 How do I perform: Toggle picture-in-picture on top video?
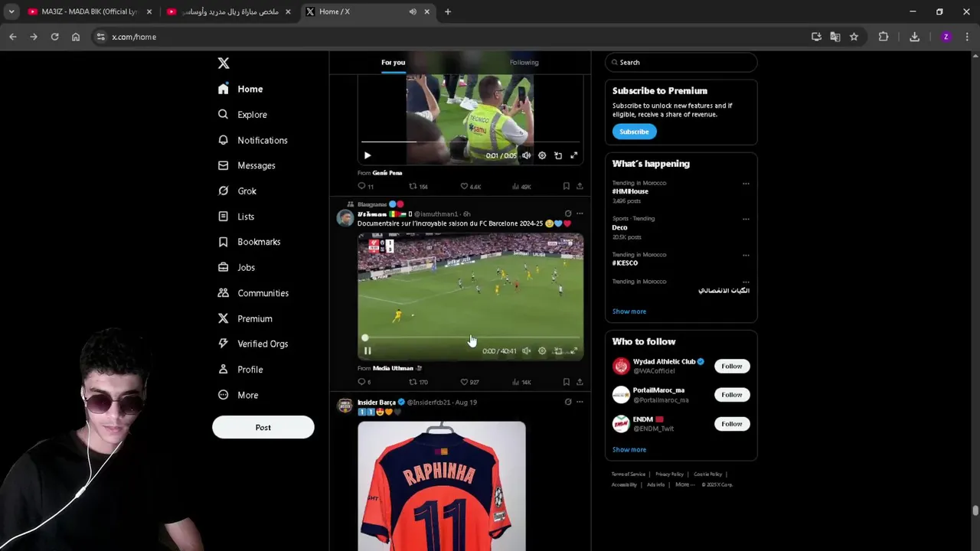click(558, 155)
